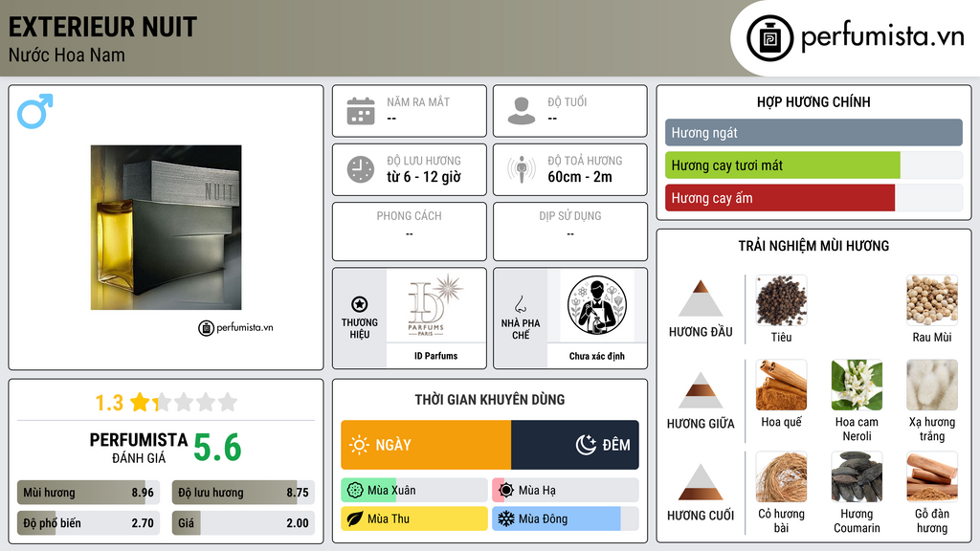This screenshot has width=980, height=551.
Task: Click the winter snowflake icon
Action: pos(506,518)
